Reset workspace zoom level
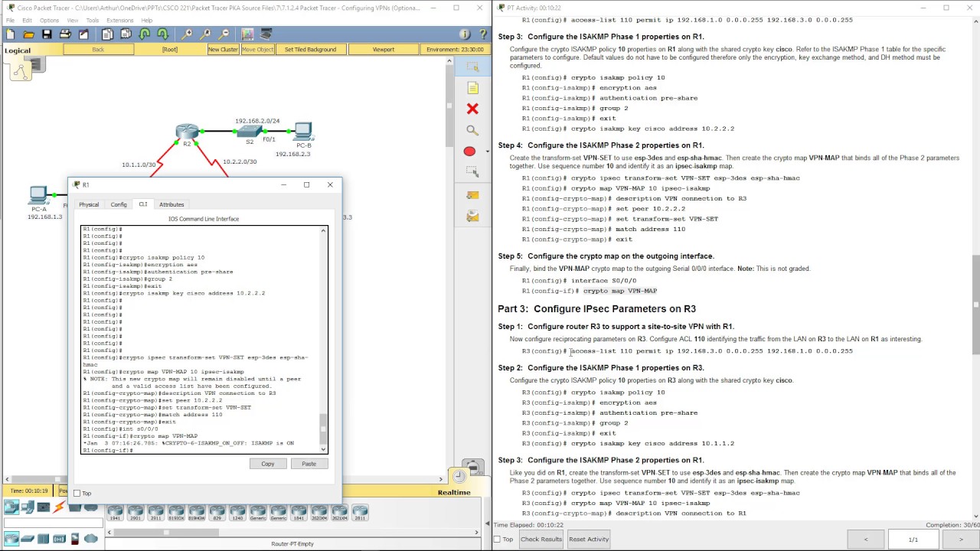The height and width of the screenshot is (551, 980). tap(204, 34)
